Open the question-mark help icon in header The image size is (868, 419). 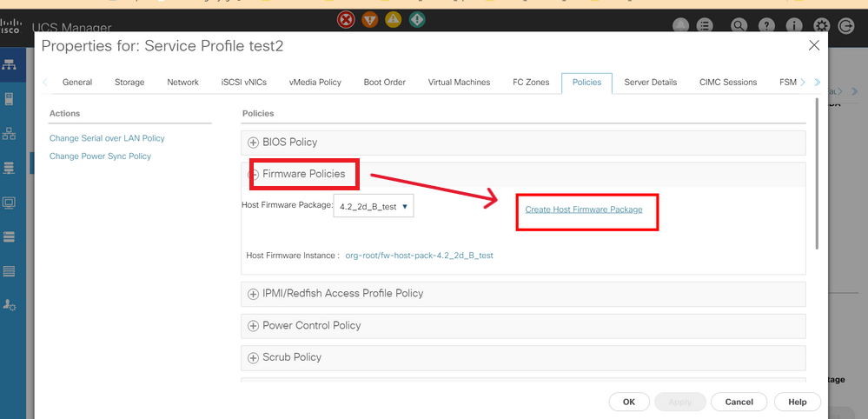point(766,25)
